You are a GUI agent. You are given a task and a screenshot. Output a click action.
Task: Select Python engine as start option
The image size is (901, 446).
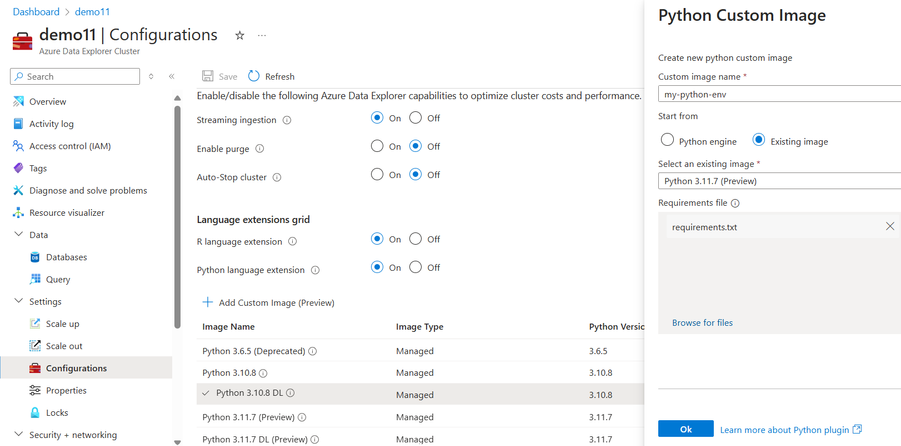668,141
